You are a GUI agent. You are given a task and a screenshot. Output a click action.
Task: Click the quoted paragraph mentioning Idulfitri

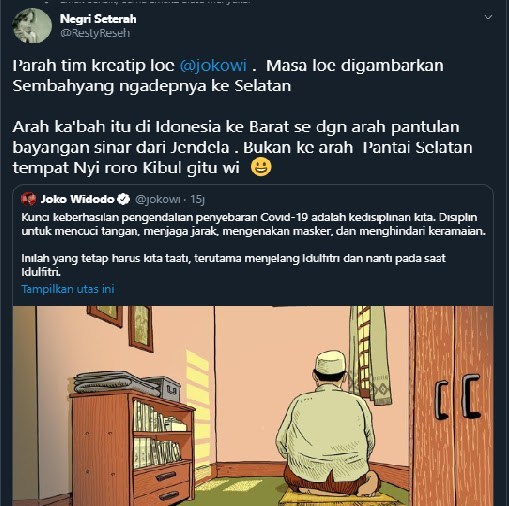point(233,265)
